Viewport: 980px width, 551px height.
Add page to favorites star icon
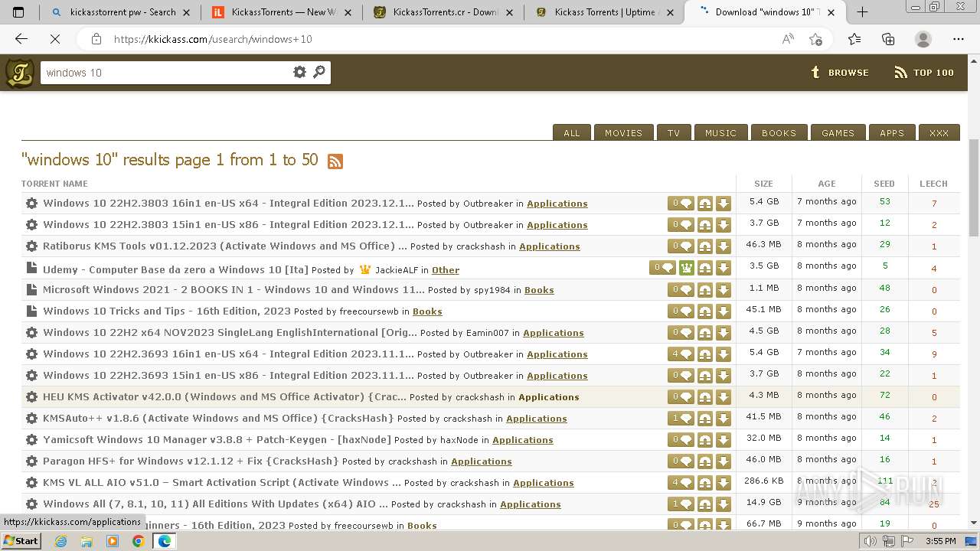815,39
